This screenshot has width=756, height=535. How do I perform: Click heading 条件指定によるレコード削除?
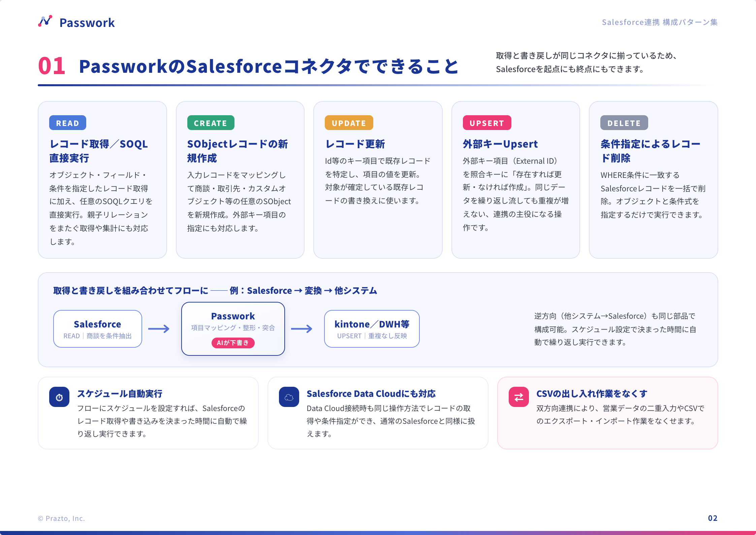tap(651, 151)
